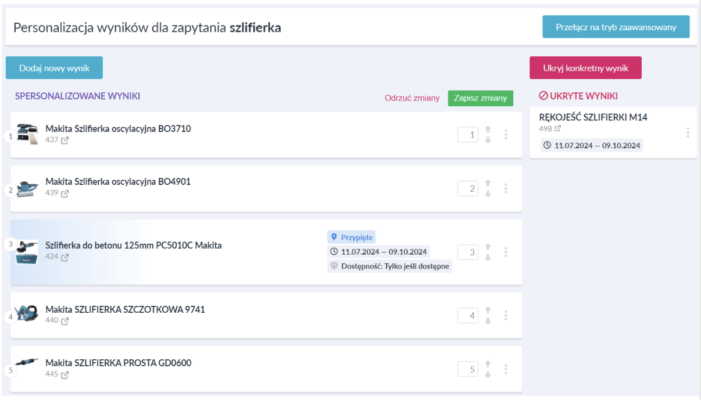701x400 pixels.
Task: Open external link icon for product 439
Action: pyautogui.click(x=65, y=193)
